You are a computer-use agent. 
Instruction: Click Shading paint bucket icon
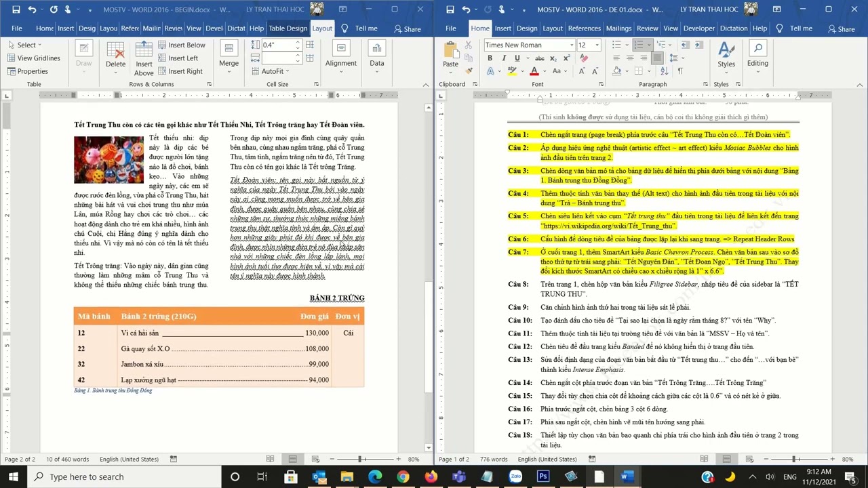[x=616, y=71]
